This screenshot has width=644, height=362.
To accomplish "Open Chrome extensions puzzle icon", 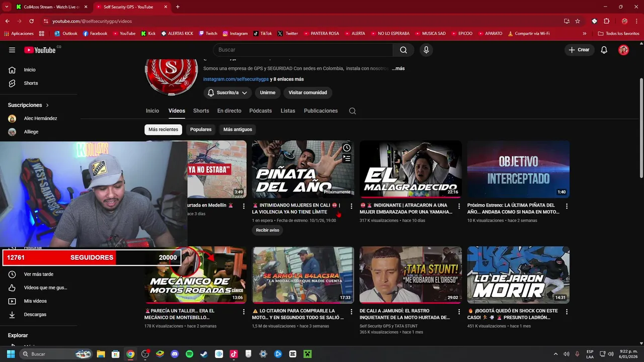I will pyautogui.click(x=606, y=21).
